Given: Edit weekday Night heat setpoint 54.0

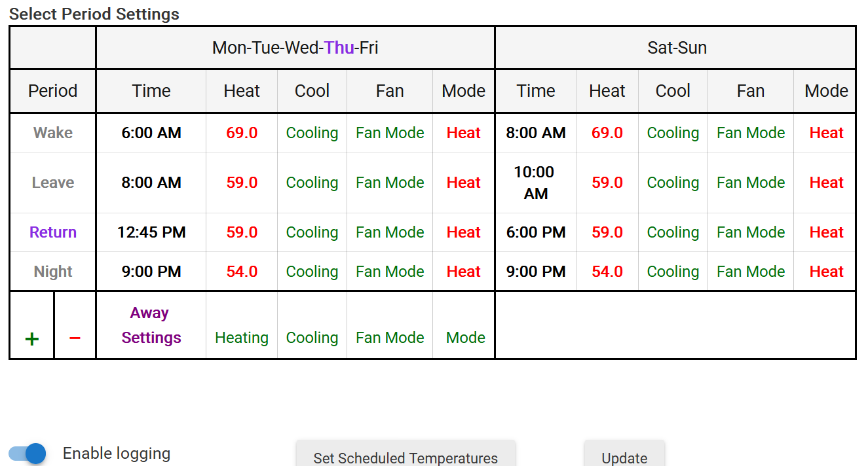Looking at the screenshot, I should pyautogui.click(x=242, y=272).
